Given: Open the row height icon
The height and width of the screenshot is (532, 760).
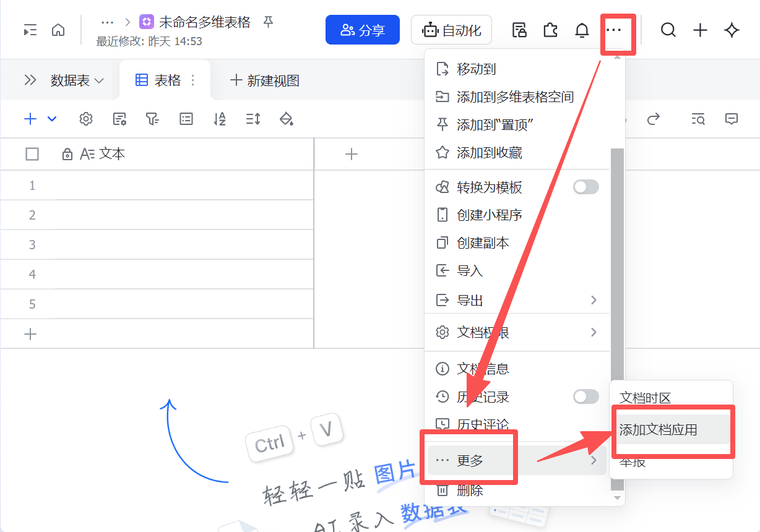Looking at the screenshot, I should [253, 119].
